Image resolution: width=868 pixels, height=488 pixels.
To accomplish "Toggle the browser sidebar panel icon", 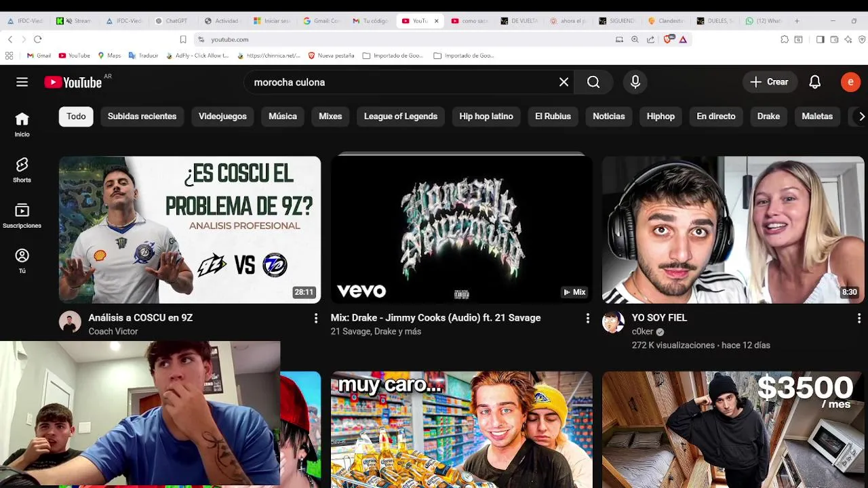I will [x=820, y=39].
